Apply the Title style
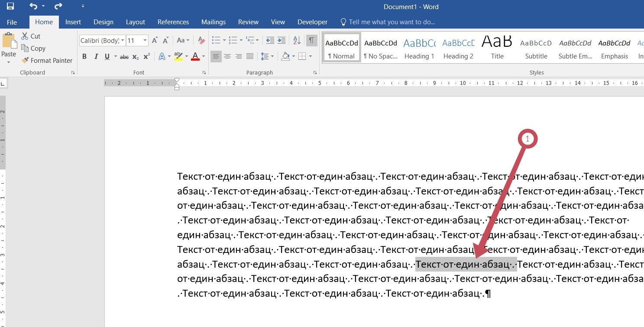Viewport: 644px width, 327px height. pyautogui.click(x=497, y=48)
